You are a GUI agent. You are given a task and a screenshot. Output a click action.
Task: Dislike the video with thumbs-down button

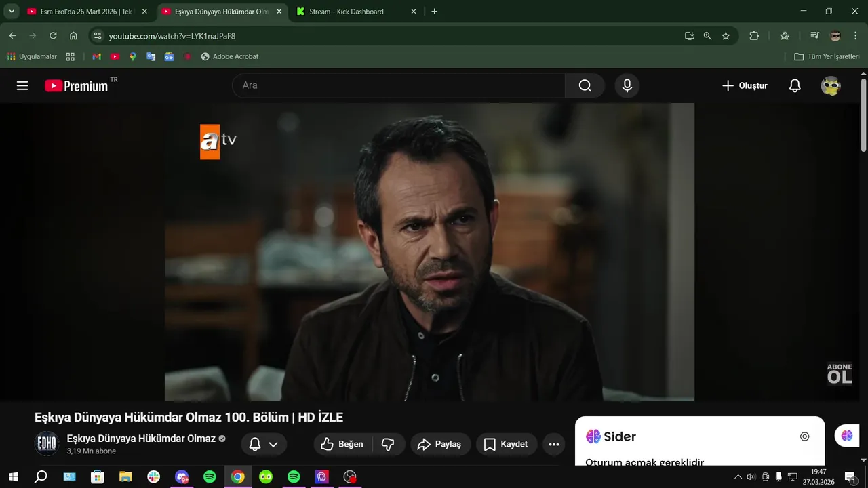[389, 444]
